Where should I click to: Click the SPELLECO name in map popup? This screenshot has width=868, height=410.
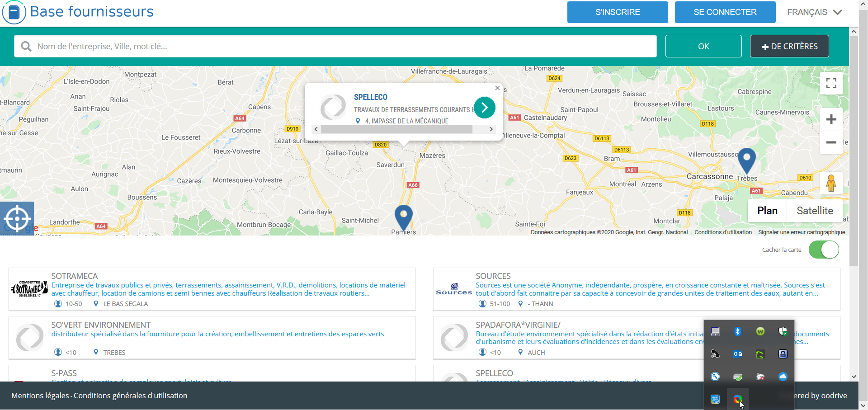pyautogui.click(x=371, y=97)
